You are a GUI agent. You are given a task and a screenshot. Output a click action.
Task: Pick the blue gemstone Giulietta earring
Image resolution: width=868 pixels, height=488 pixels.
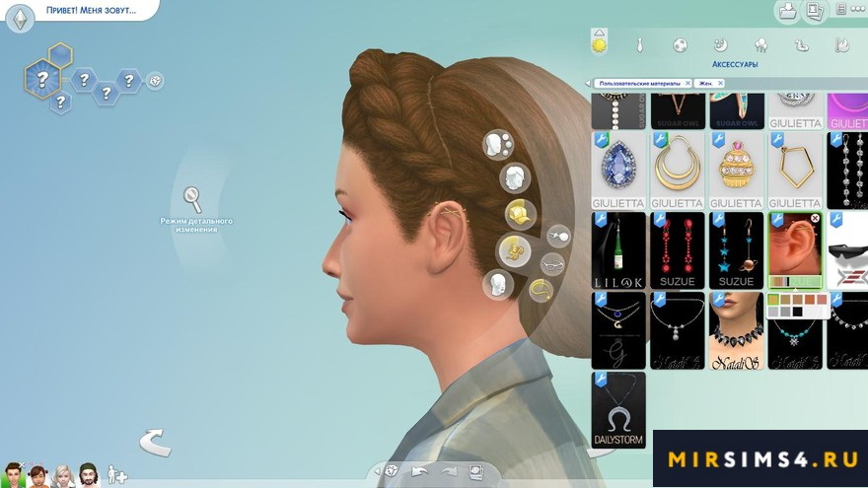[x=618, y=171]
